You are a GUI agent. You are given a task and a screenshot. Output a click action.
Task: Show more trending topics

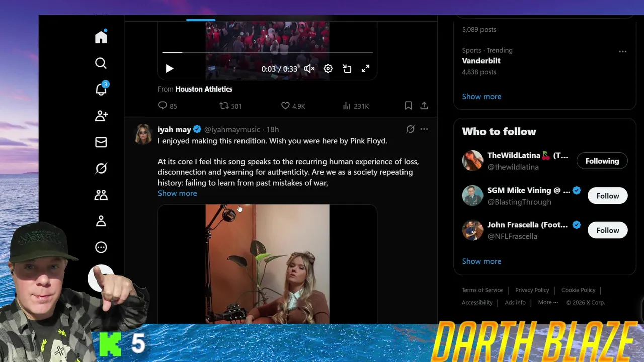pos(481,96)
